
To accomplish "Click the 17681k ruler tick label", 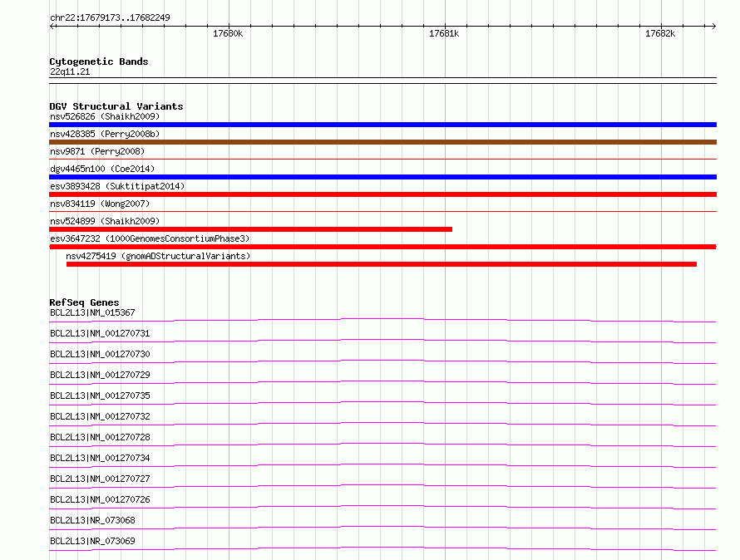I will (x=444, y=33).
